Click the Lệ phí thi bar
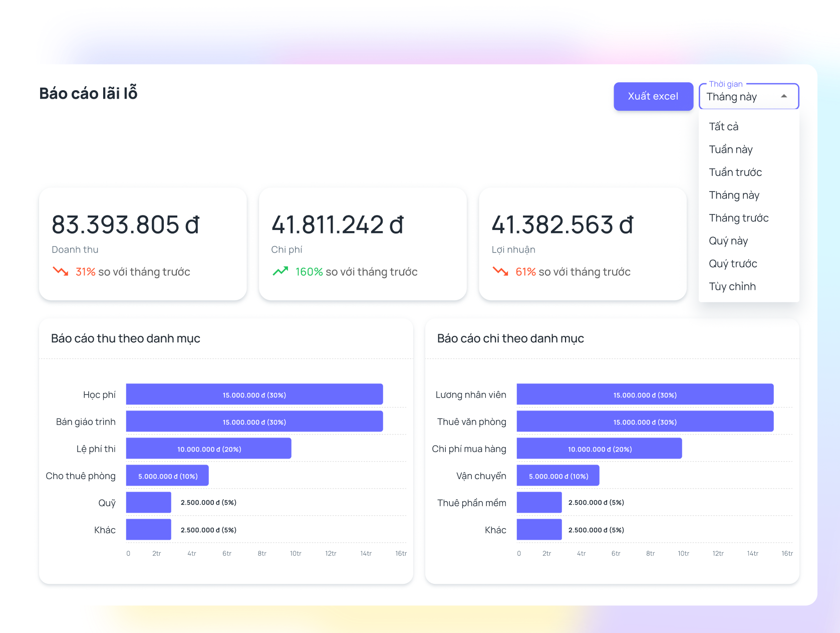The image size is (840, 633). tap(208, 449)
